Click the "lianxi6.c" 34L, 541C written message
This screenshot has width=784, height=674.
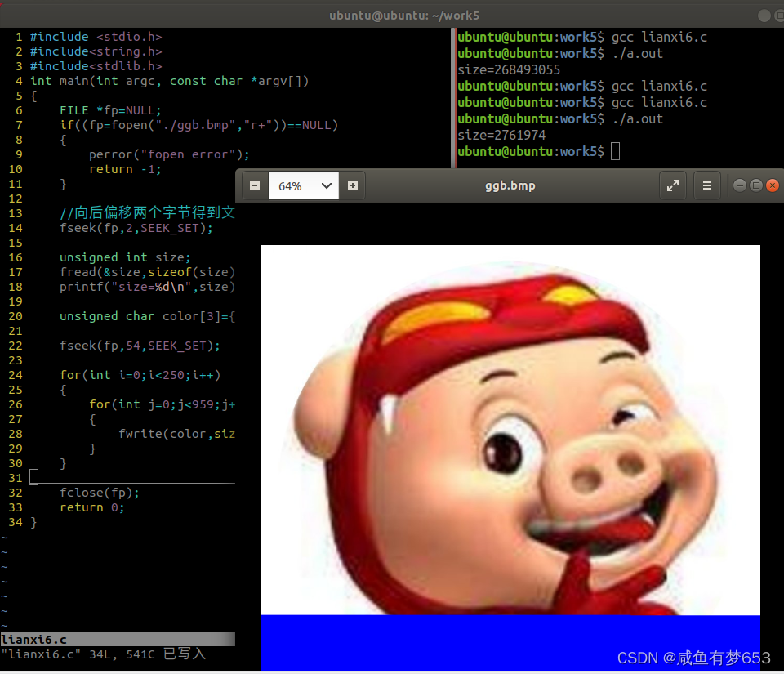(x=103, y=654)
